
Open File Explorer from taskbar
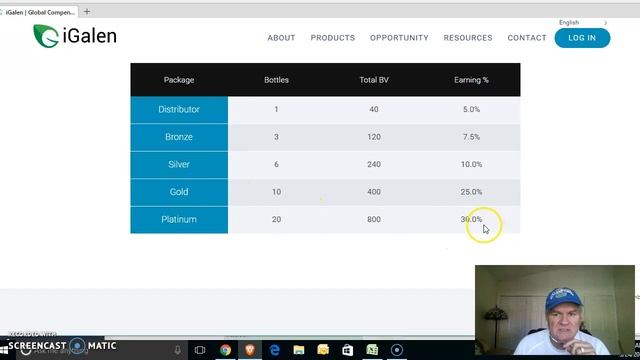[x=299, y=350]
